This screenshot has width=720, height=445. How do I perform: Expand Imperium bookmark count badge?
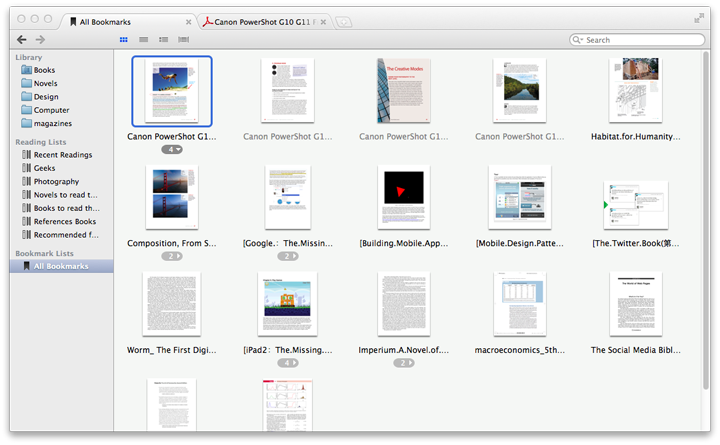click(x=404, y=363)
